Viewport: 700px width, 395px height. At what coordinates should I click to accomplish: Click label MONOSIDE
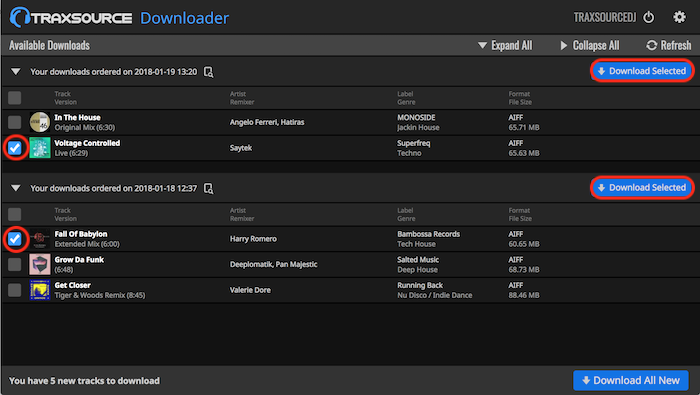tap(416, 117)
